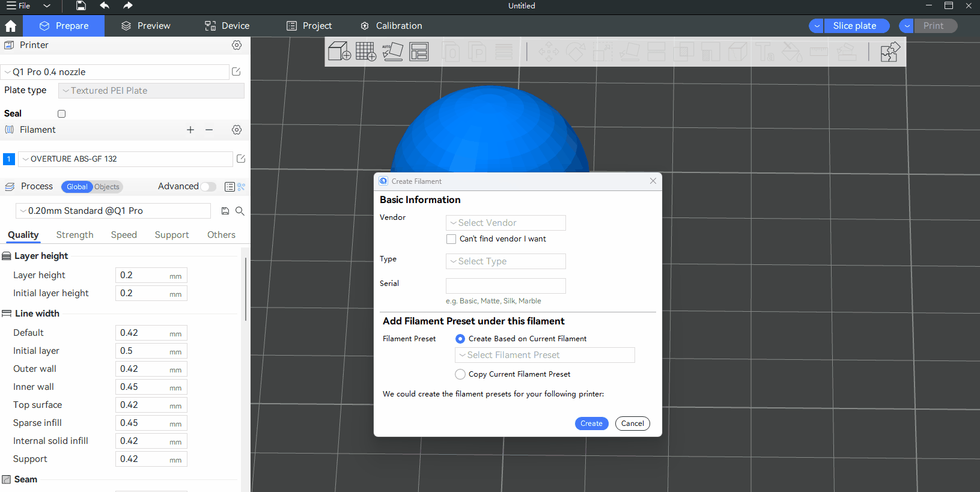Open the Select Vendor dropdown

[x=506, y=223]
